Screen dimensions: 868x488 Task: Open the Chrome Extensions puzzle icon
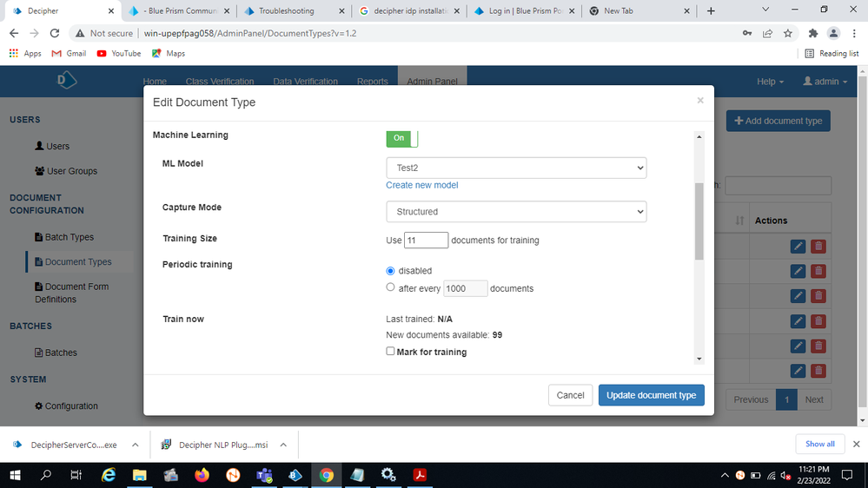point(813,33)
